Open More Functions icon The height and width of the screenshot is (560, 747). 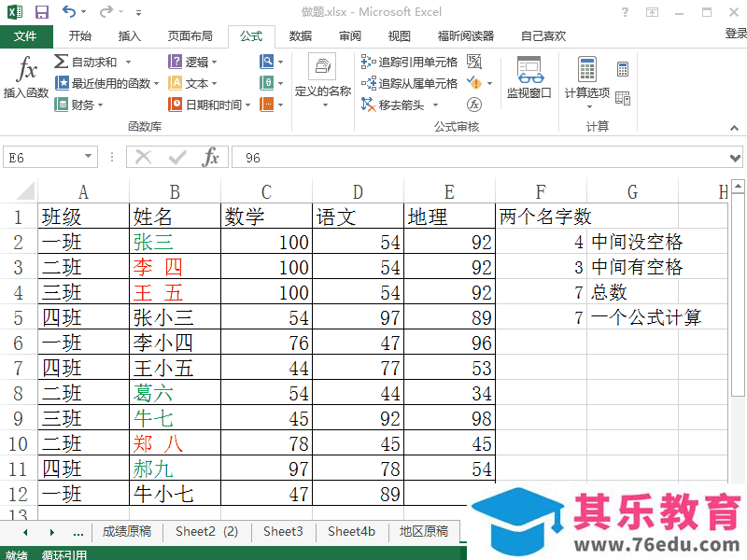266,105
